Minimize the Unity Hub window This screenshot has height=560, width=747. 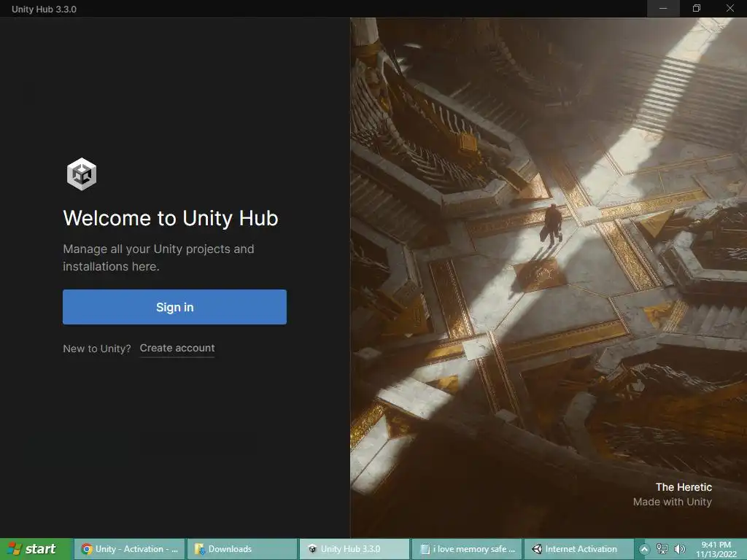[663, 9]
